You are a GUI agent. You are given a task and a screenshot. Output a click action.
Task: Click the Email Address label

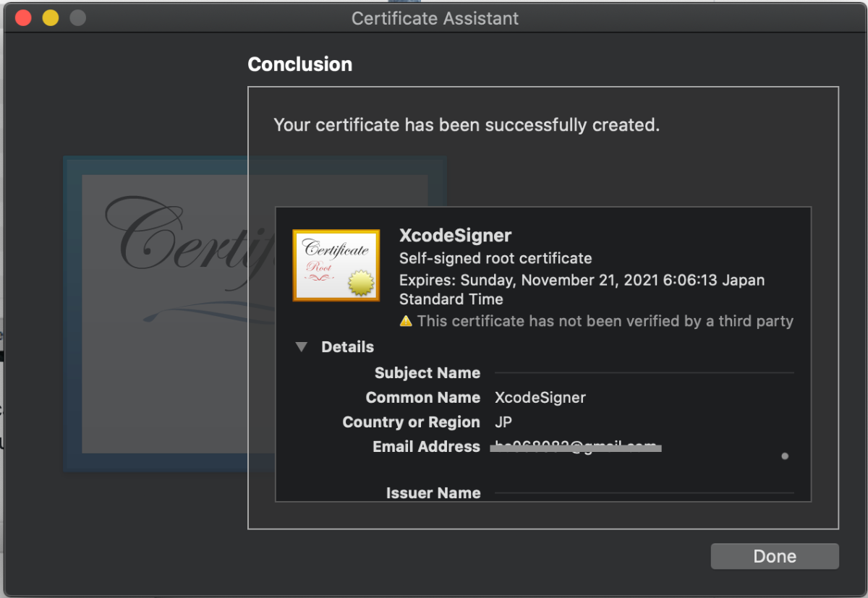click(426, 447)
